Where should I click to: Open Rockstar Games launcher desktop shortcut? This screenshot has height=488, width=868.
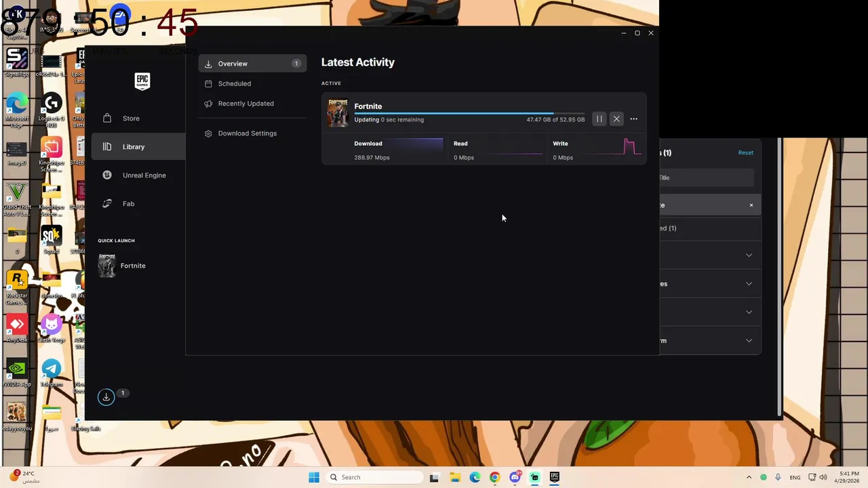[x=16, y=287]
